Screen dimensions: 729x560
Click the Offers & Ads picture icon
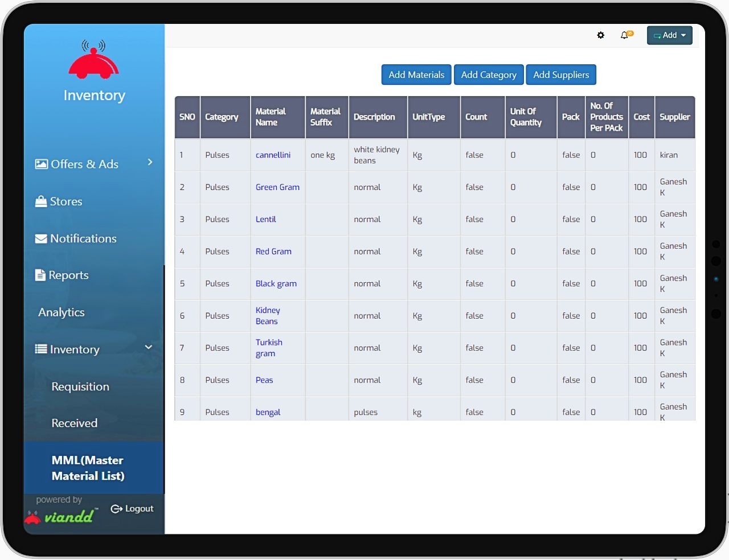(42, 164)
